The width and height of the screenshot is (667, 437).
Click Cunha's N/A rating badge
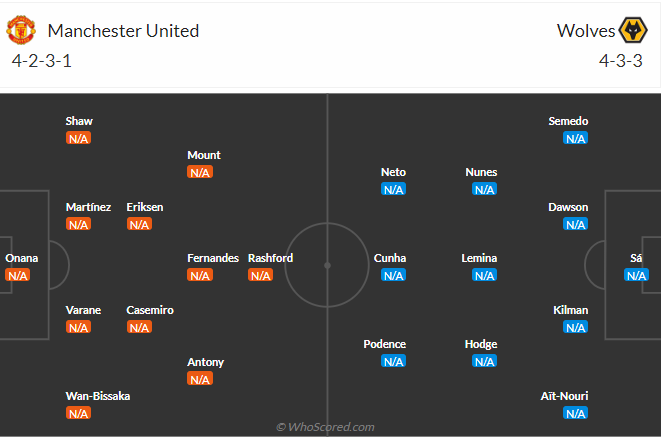[x=393, y=275]
